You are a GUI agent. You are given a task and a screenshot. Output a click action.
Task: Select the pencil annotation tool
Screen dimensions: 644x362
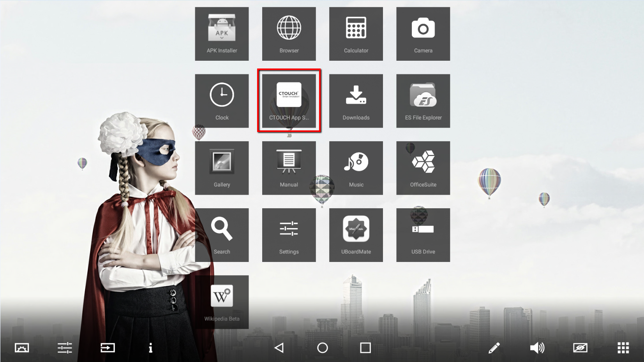[x=494, y=348]
